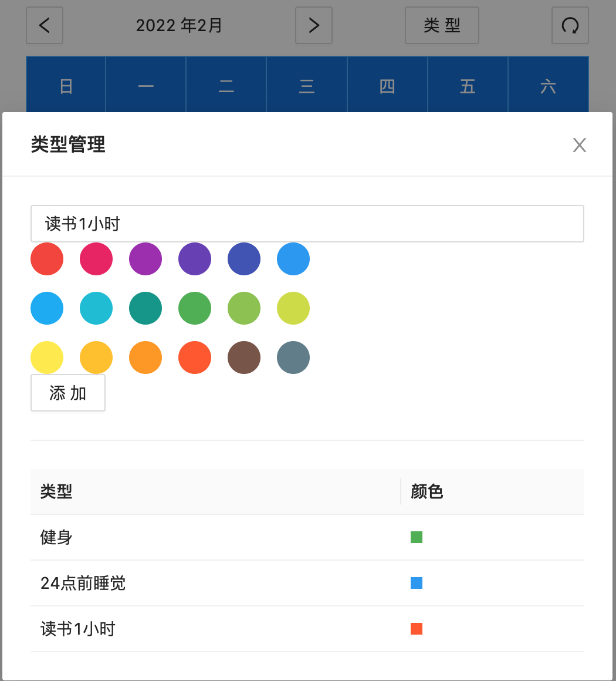Select the cyan color swatch
Viewport: 616px width, 681px height.
coord(96,308)
